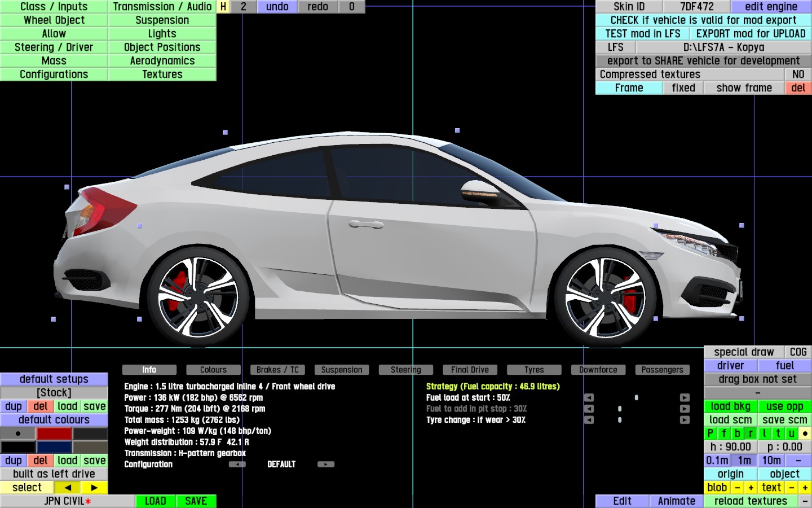Pick the dark grey default colour swatch
Screen dimensions: 812x508
(90, 433)
